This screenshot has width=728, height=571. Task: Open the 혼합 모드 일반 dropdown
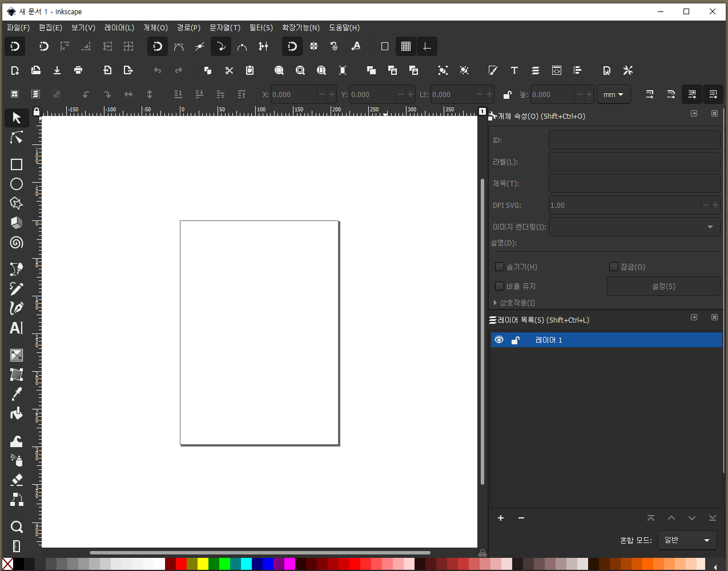click(x=687, y=540)
